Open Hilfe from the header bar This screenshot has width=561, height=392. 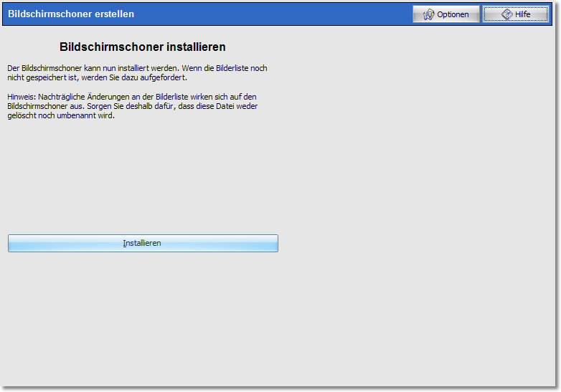point(517,14)
